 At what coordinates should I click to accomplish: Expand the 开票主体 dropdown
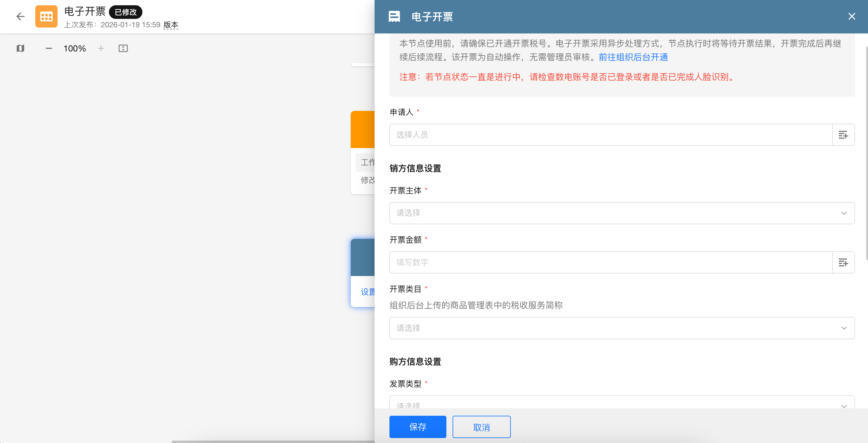click(622, 213)
